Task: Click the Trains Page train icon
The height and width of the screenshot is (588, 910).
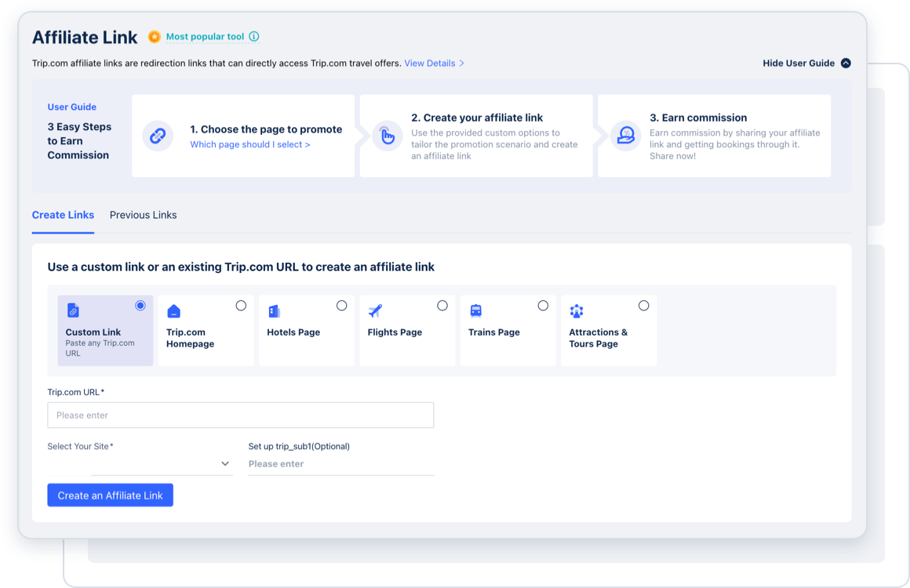Action: click(x=476, y=310)
